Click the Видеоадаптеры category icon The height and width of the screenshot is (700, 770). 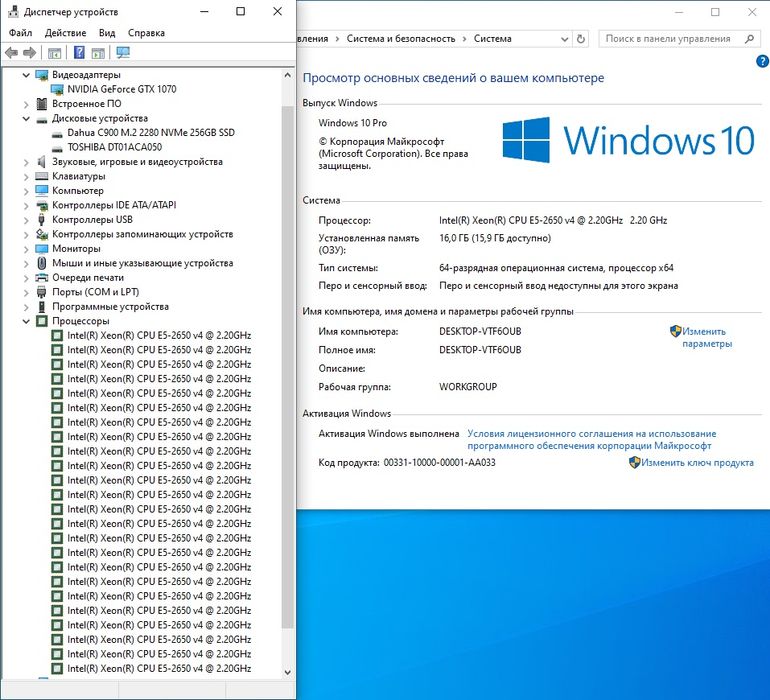click(x=42, y=75)
